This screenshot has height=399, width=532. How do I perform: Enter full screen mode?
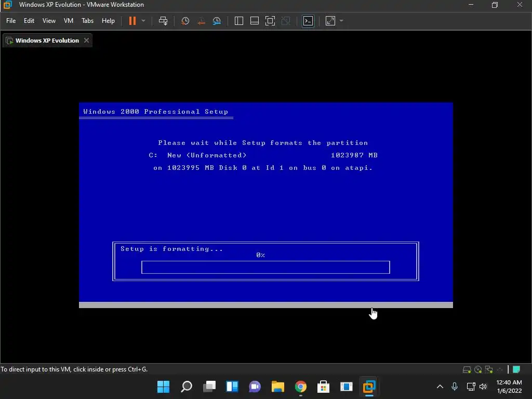(x=270, y=21)
